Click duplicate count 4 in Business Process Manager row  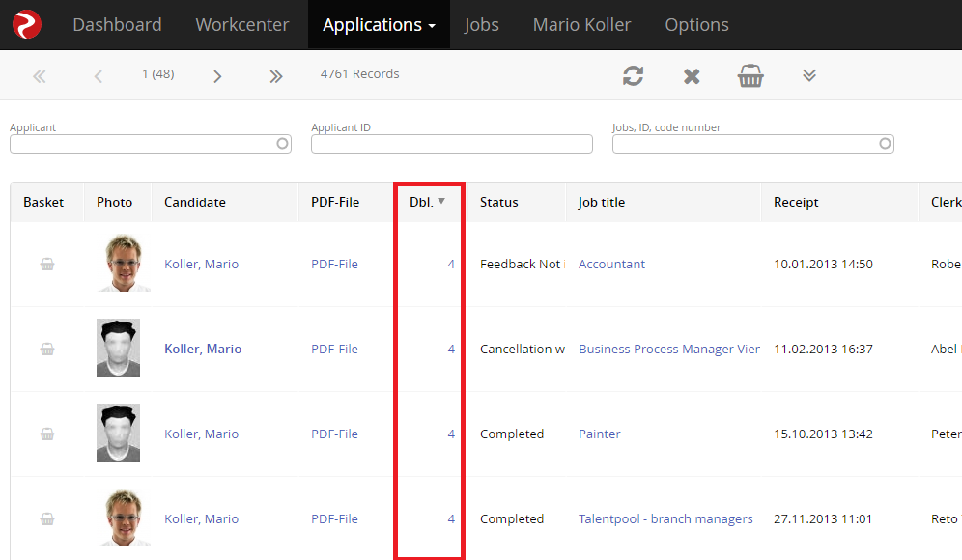[451, 349]
